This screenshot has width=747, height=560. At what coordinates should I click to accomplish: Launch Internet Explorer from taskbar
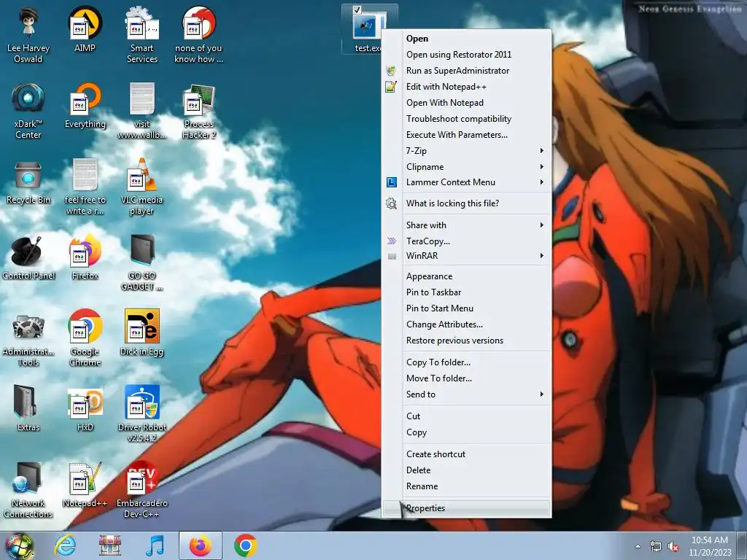point(64,545)
